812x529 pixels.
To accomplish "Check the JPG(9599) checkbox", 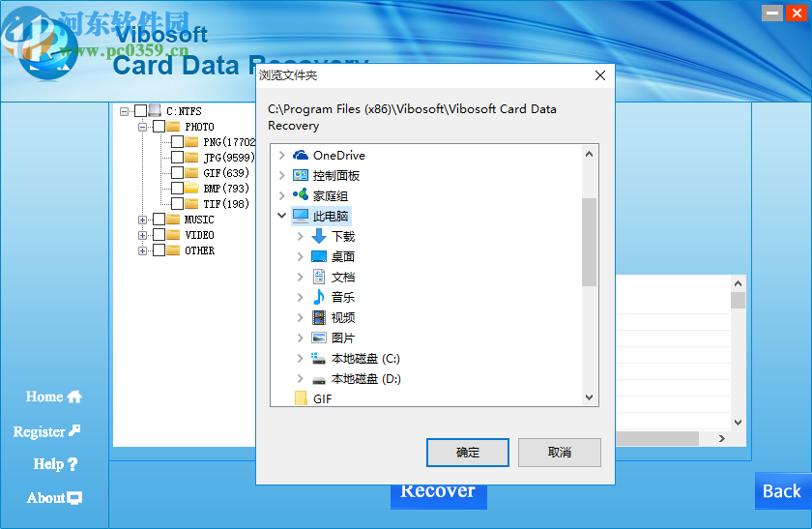I will pyautogui.click(x=178, y=157).
